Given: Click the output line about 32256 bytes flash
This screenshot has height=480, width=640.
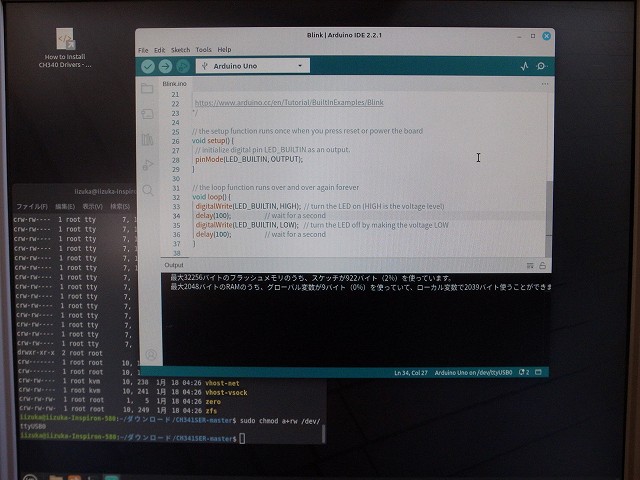Looking at the screenshot, I should (x=311, y=278).
